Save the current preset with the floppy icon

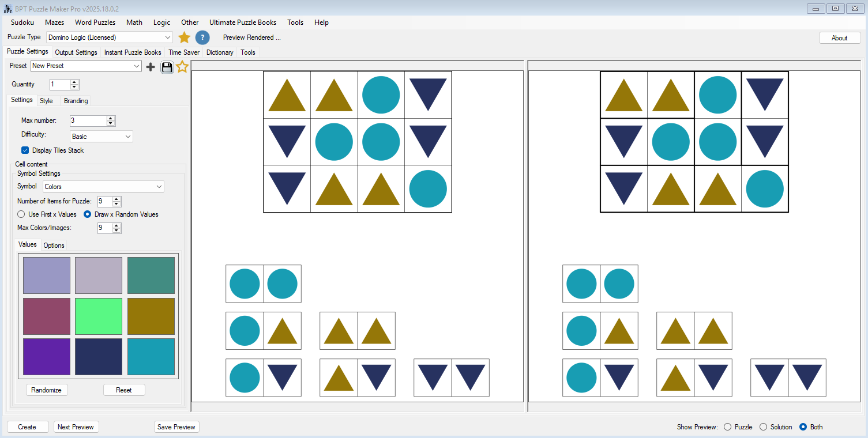pos(167,66)
